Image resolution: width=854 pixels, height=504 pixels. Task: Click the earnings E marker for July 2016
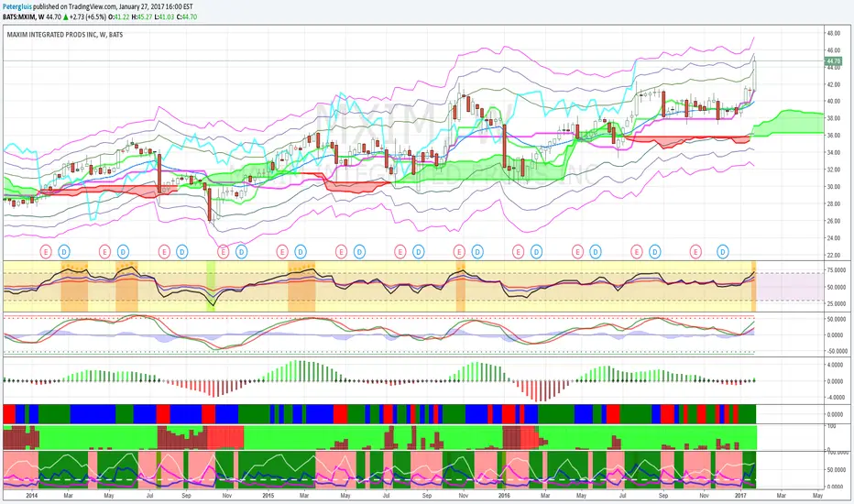(x=636, y=252)
